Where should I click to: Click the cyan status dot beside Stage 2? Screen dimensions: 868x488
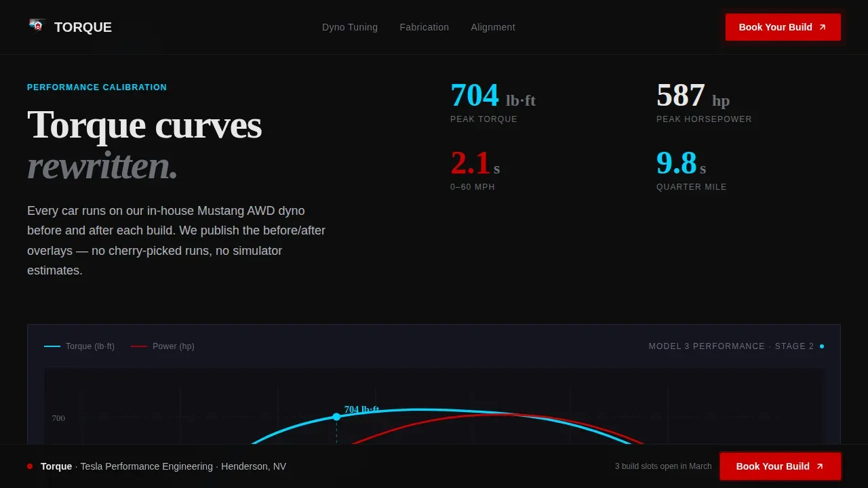[x=822, y=346]
